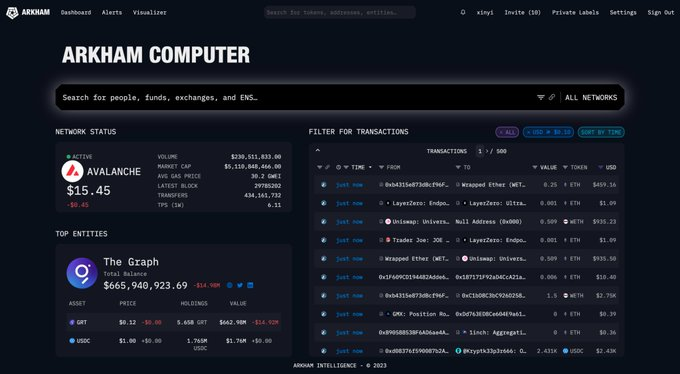Open the TOKEN column filter dropdown
Image resolution: width=680 pixels, height=374 pixels.
(x=565, y=167)
